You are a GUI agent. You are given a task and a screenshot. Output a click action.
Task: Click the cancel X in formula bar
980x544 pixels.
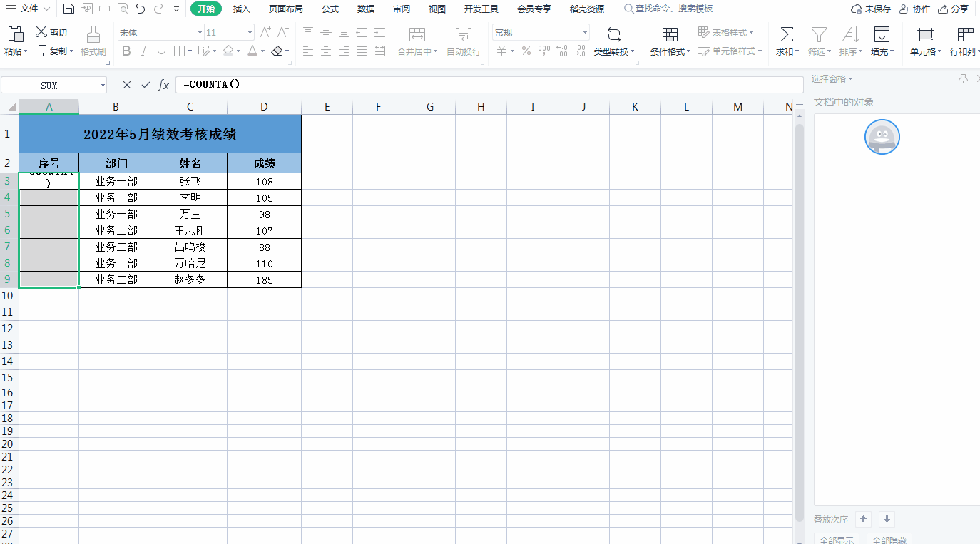[x=127, y=85]
